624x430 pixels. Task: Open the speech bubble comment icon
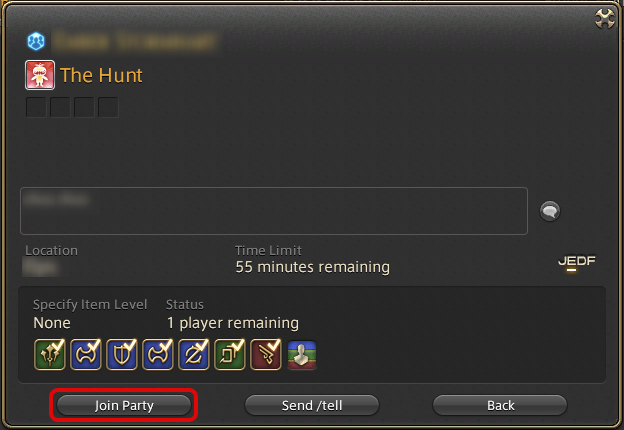tap(550, 211)
